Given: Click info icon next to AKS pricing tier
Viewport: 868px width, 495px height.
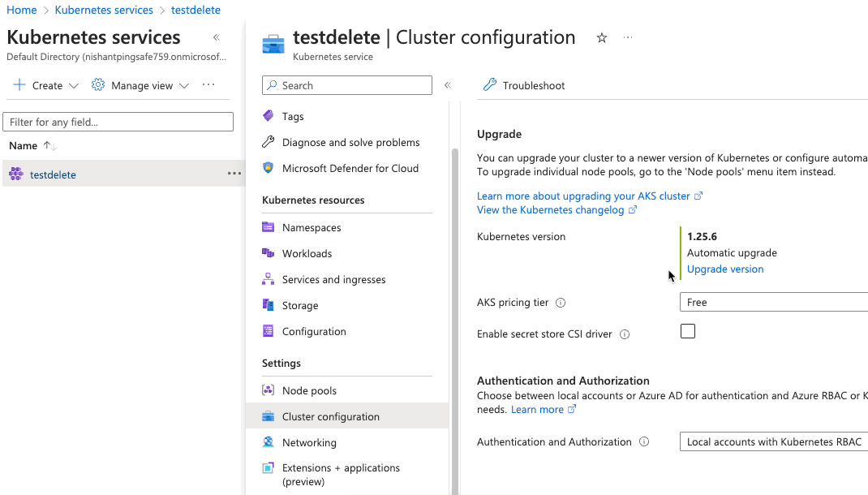Looking at the screenshot, I should click(x=561, y=303).
